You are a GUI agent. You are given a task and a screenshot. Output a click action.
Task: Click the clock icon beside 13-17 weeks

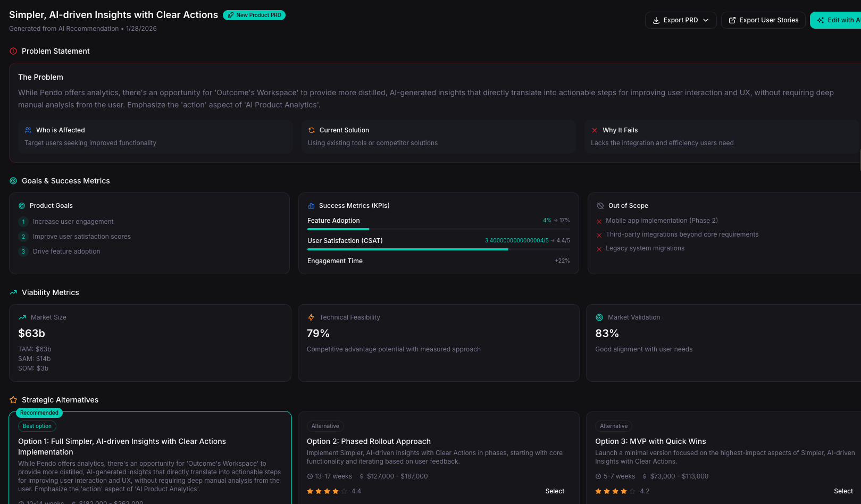click(310, 476)
